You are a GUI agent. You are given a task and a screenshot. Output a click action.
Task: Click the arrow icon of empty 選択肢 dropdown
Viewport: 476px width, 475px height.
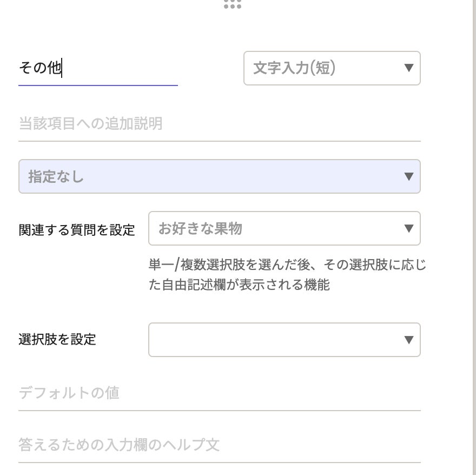(409, 340)
